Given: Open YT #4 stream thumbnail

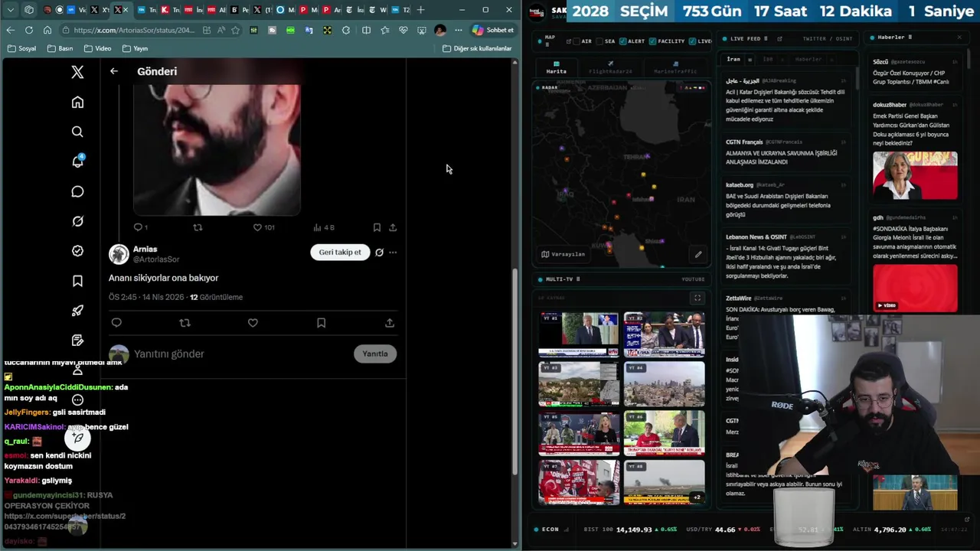Looking at the screenshot, I should (664, 383).
